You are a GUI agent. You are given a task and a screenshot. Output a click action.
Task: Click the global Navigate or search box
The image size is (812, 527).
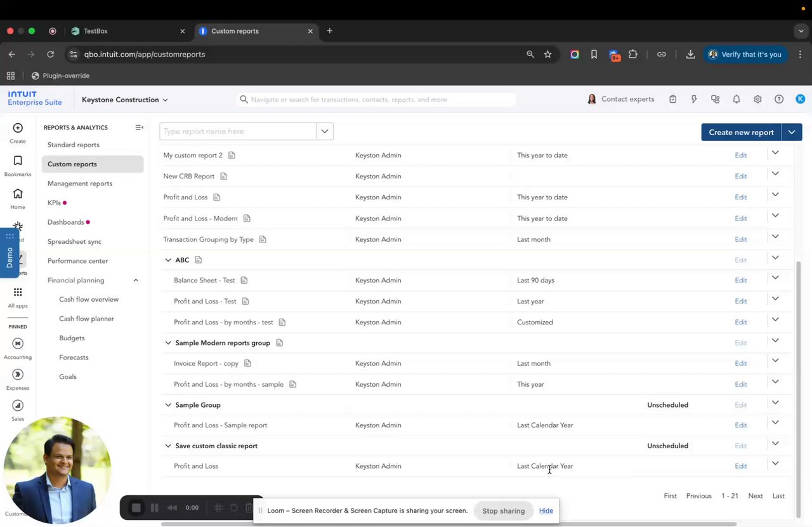pos(377,100)
